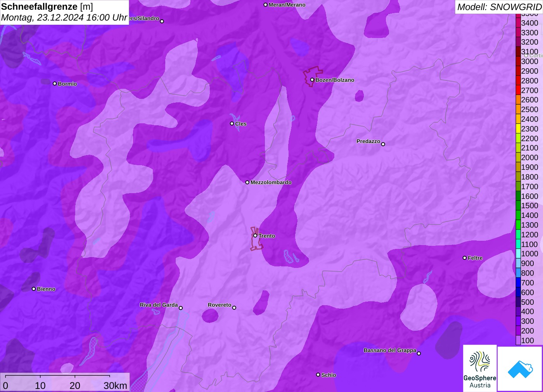543x392 pixels.
Task: Click the orange 2500 legend color swatch
Action: [x=518, y=109]
